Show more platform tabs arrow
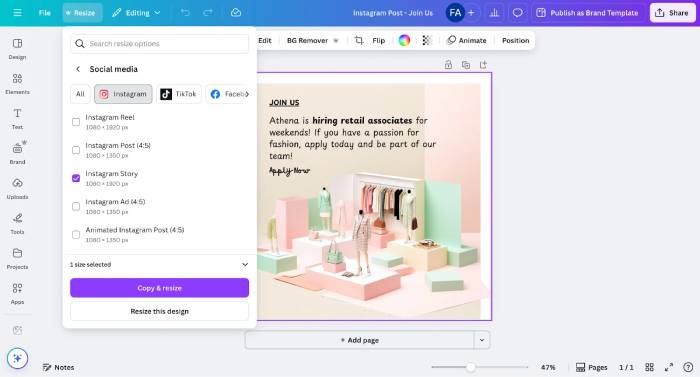The image size is (700, 377). click(x=247, y=94)
